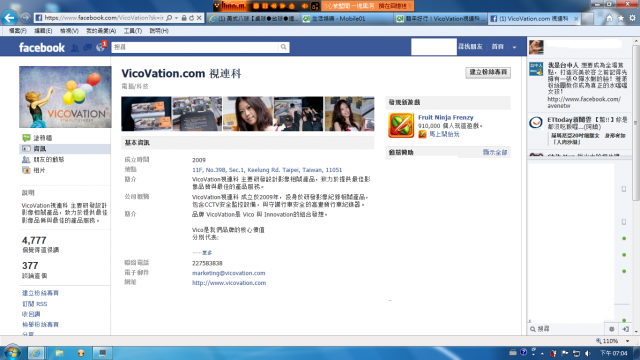
Task: Collapse chat sidebar with the arrow icon
Action: coord(625,329)
